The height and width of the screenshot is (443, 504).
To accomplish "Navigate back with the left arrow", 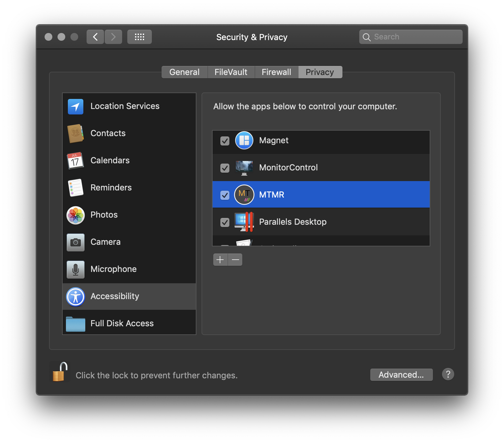I will coord(95,37).
